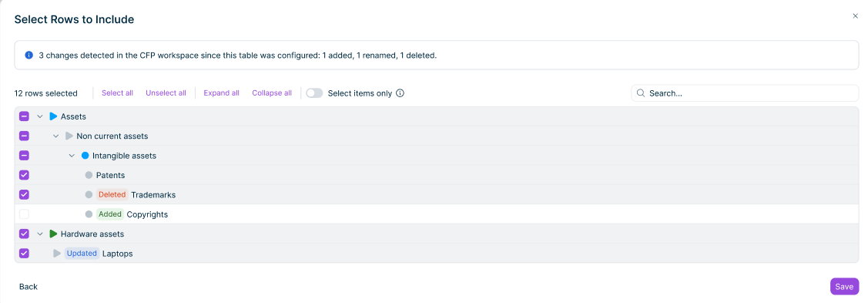
Task: Focus the Search input field
Action: 745,93
